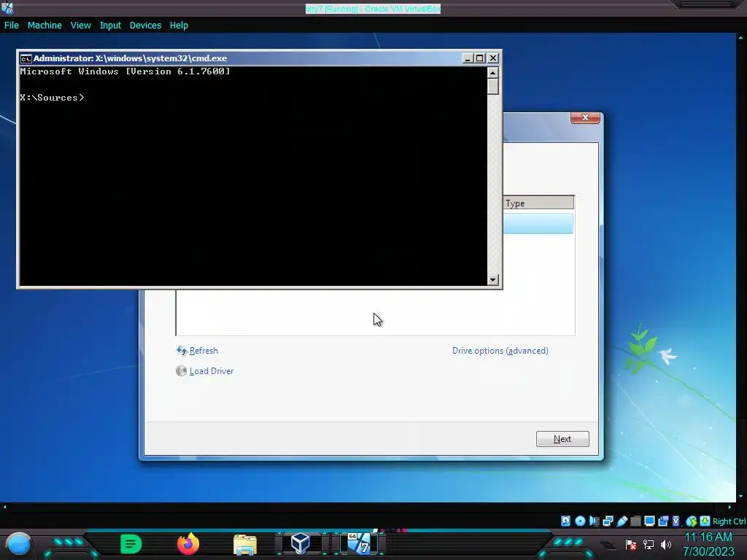
Task: Click the Refresh arrows icon
Action: pyautogui.click(x=182, y=351)
